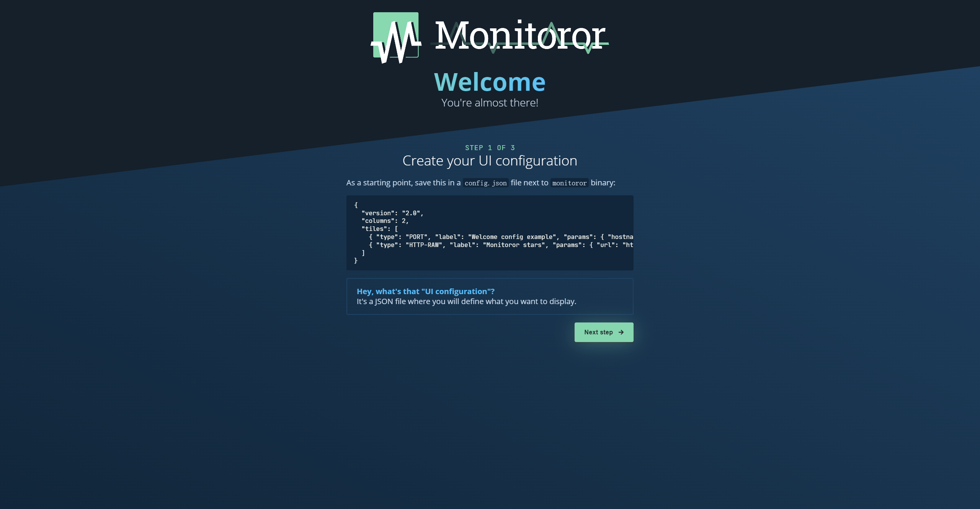The width and height of the screenshot is (980, 509).
Task: Open the "Hey, what's that UI configuration?" link
Action: [x=425, y=291]
